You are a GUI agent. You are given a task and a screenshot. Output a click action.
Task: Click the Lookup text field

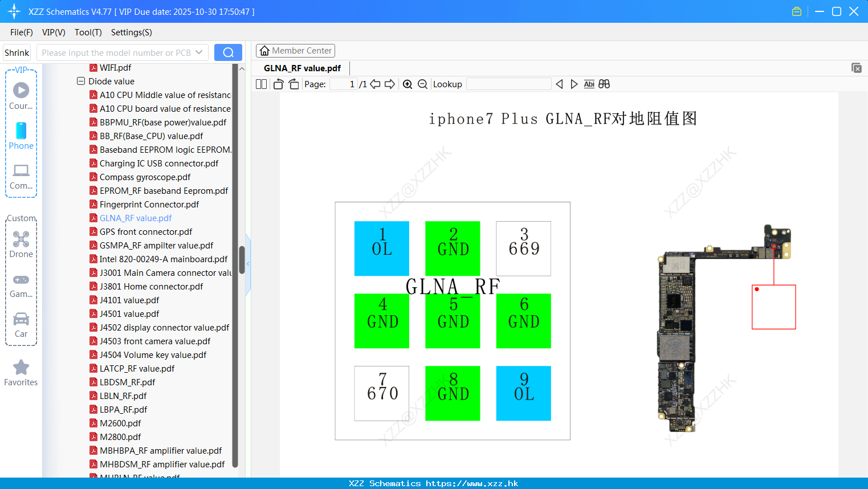[x=508, y=84]
